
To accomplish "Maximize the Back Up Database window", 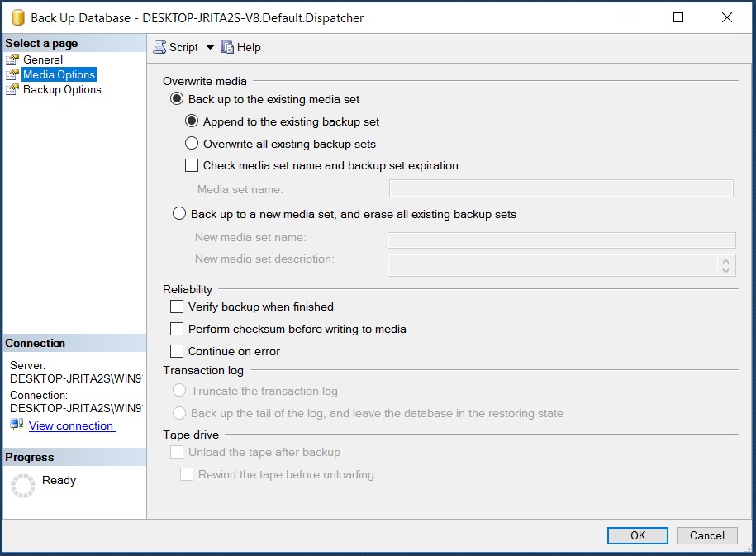I will click(x=678, y=18).
